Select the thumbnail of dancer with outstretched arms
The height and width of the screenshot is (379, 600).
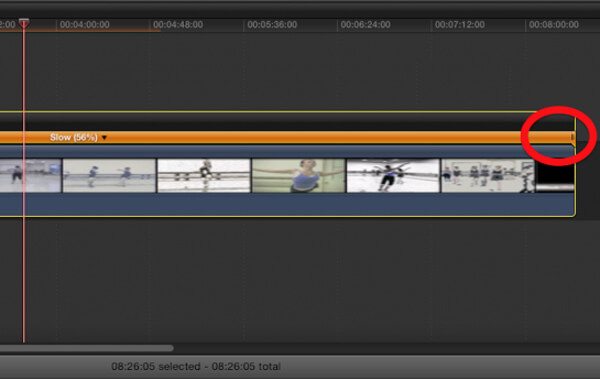298,176
